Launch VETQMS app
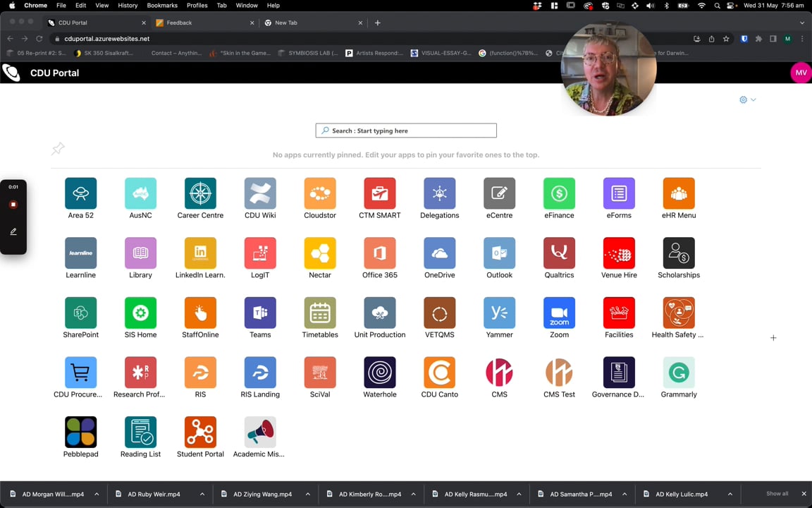 (440, 313)
